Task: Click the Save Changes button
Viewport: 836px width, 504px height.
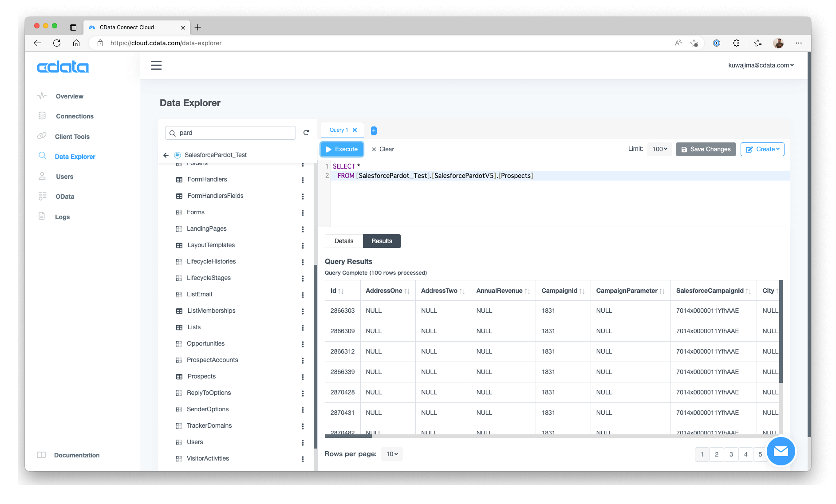Action: tap(706, 150)
